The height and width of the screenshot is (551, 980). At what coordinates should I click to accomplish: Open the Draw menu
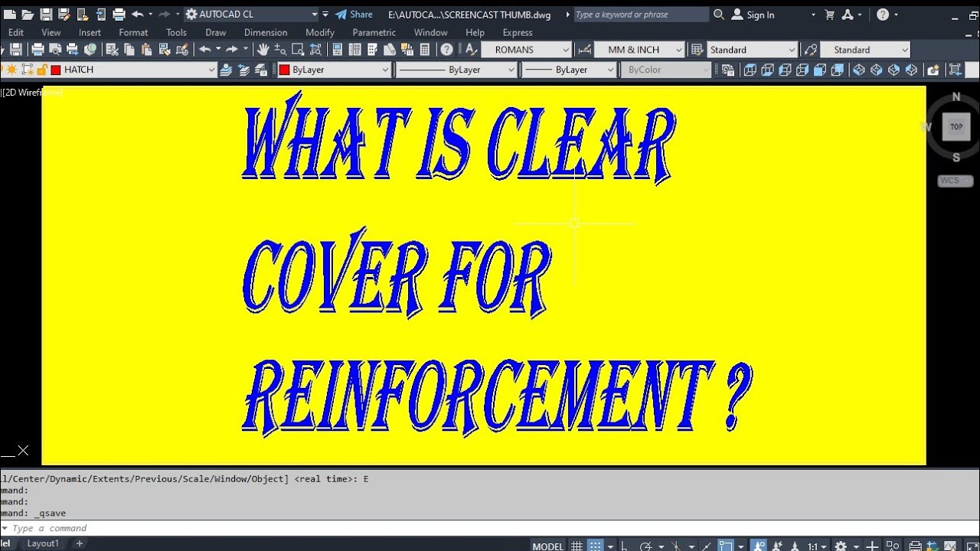pos(215,32)
